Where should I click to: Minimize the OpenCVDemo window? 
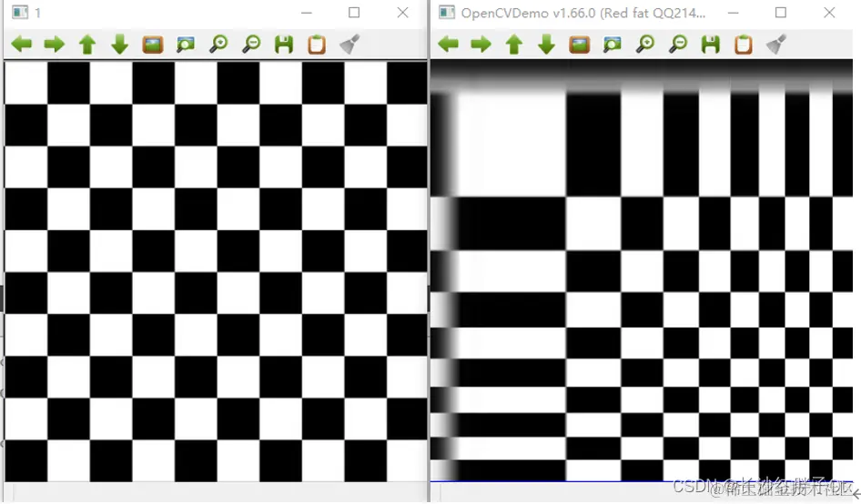[733, 12]
